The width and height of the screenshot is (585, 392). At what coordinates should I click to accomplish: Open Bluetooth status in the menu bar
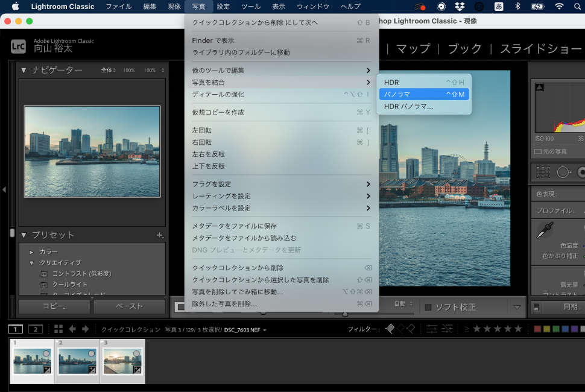click(517, 7)
